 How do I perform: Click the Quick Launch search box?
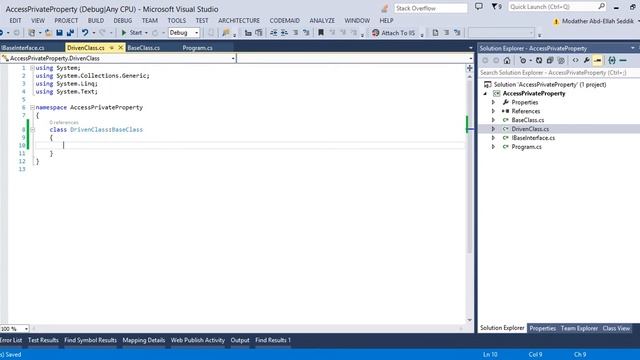point(557,7)
